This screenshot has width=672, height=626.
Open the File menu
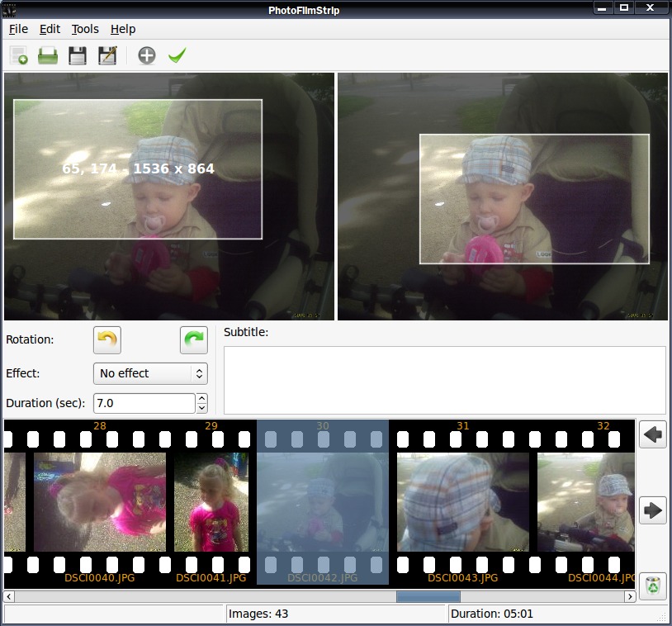(18, 29)
